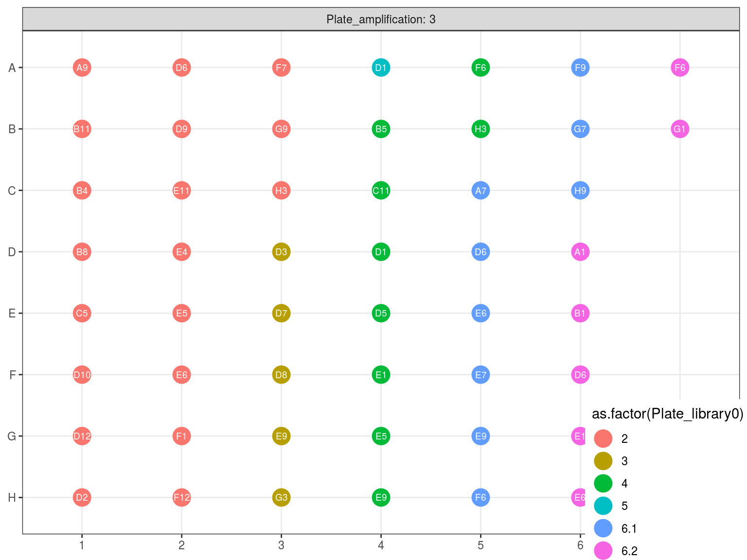
Task: Click the facet strip title Plate_amplification: 3
Action: pos(381,19)
